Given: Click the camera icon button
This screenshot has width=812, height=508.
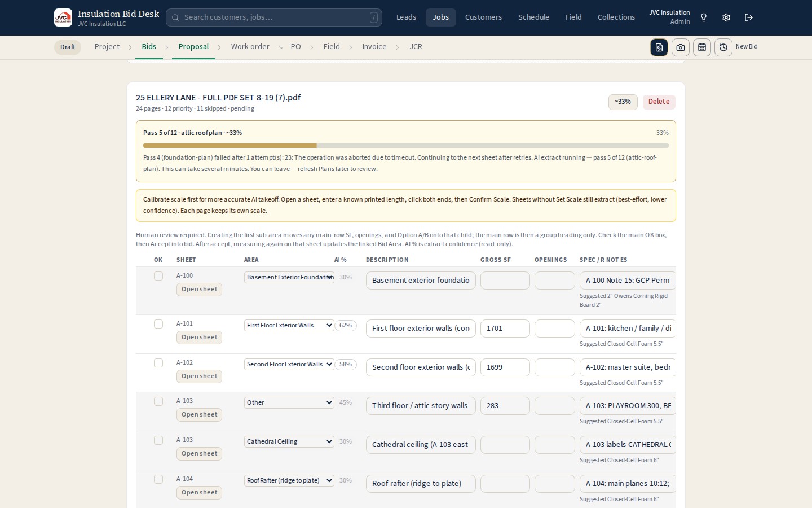Looking at the screenshot, I should pyautogui.click(x=681, y=47).
